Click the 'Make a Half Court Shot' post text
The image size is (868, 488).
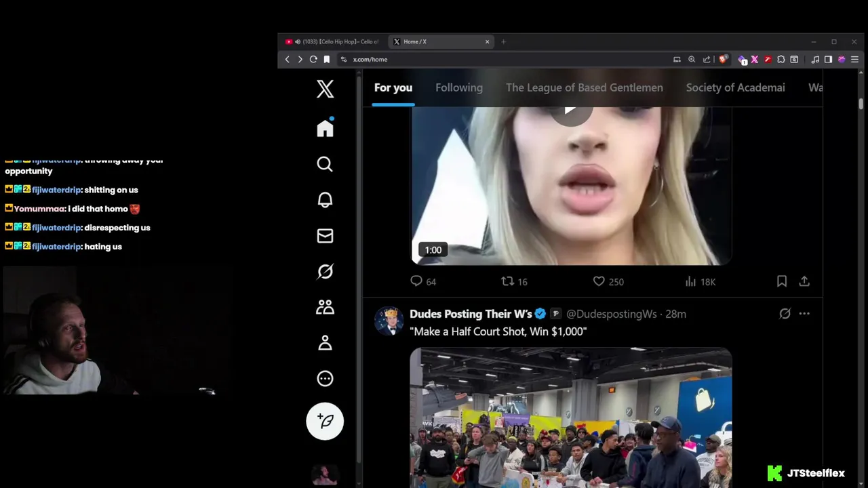[498, 331]
